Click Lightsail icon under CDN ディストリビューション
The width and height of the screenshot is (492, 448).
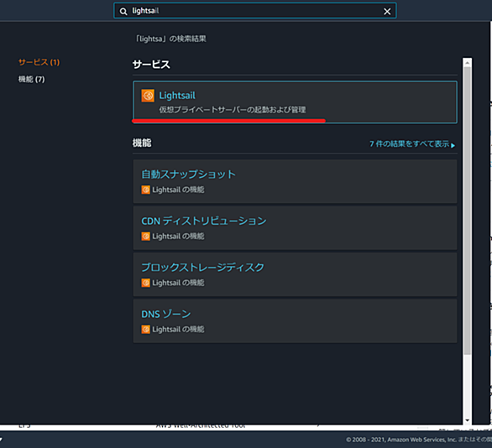(145, 236)
